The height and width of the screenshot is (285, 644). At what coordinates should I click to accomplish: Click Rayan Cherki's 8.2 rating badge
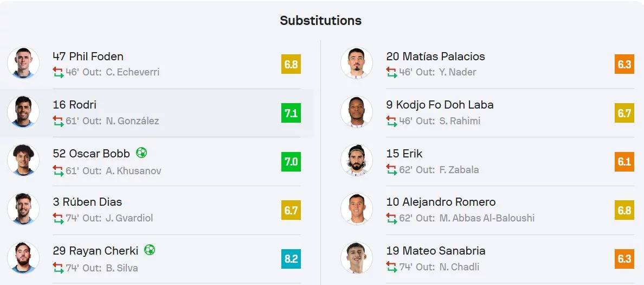291,259
